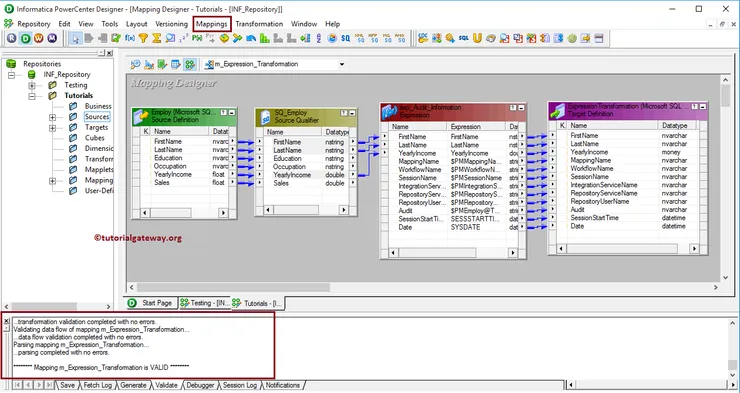The image size is (740, 393).
Task: Open the Versioning menu
Action: coord(171,24)
